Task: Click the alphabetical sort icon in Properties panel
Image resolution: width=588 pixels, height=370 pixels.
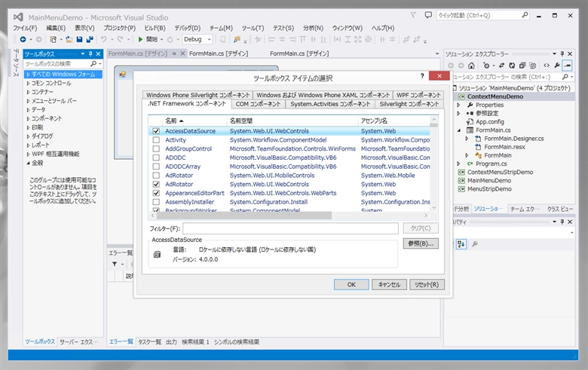Action: tap(461, 244)
